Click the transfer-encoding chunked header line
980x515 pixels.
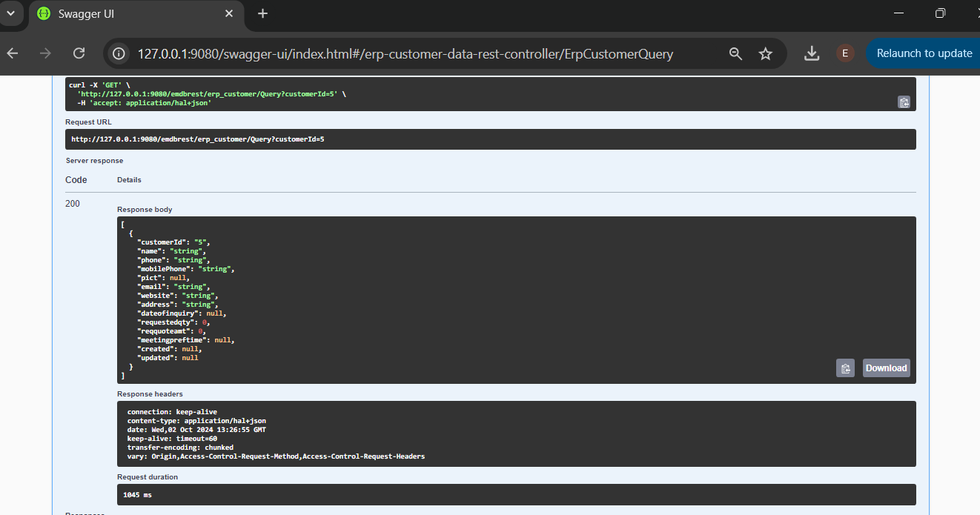[x=180, y=448]
